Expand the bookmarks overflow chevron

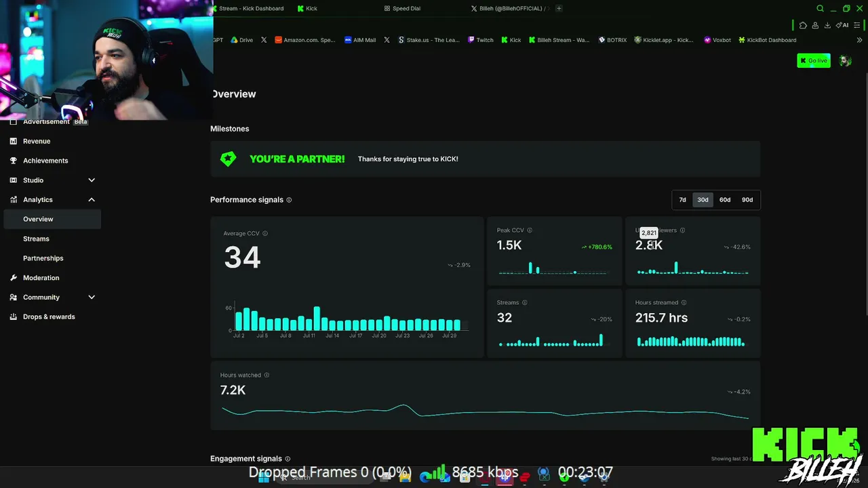[859, 40]
